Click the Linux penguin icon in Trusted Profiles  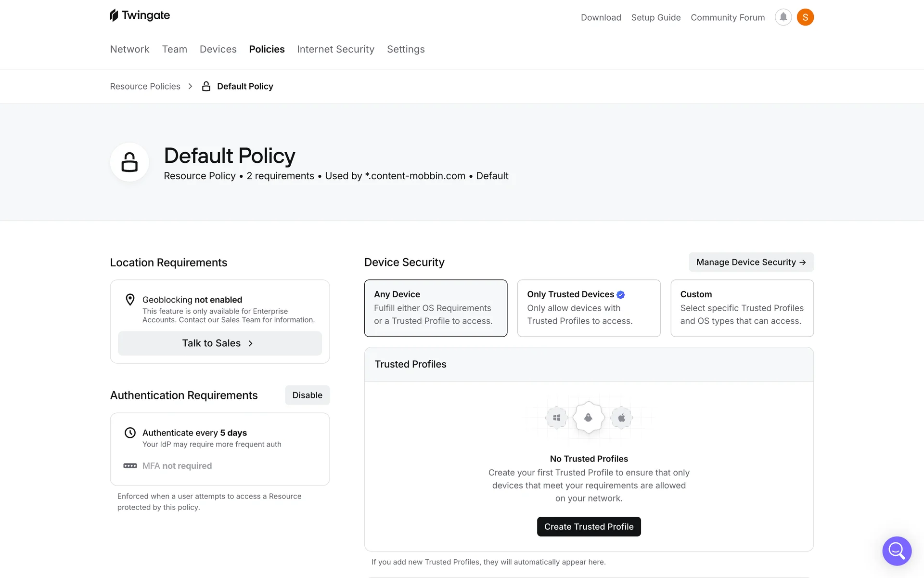pos(588,418)
